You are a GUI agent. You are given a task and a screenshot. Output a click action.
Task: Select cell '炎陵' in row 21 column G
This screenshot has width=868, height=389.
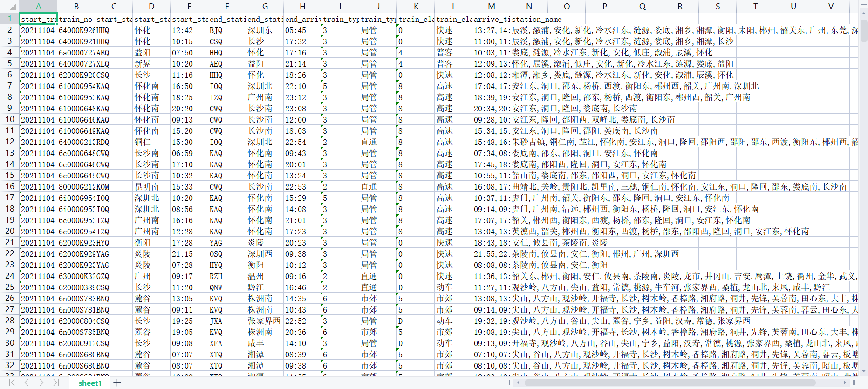pyautogui.click(x=265, y=243)
